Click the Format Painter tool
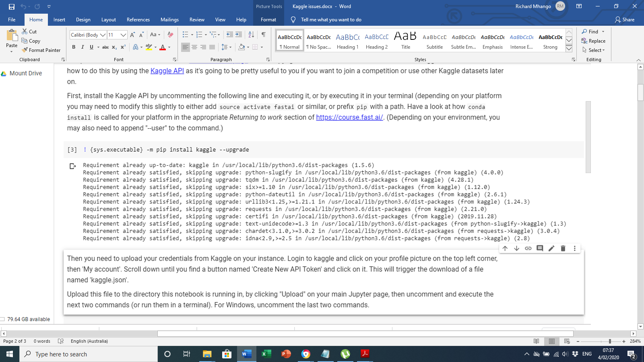 [41, 50]
